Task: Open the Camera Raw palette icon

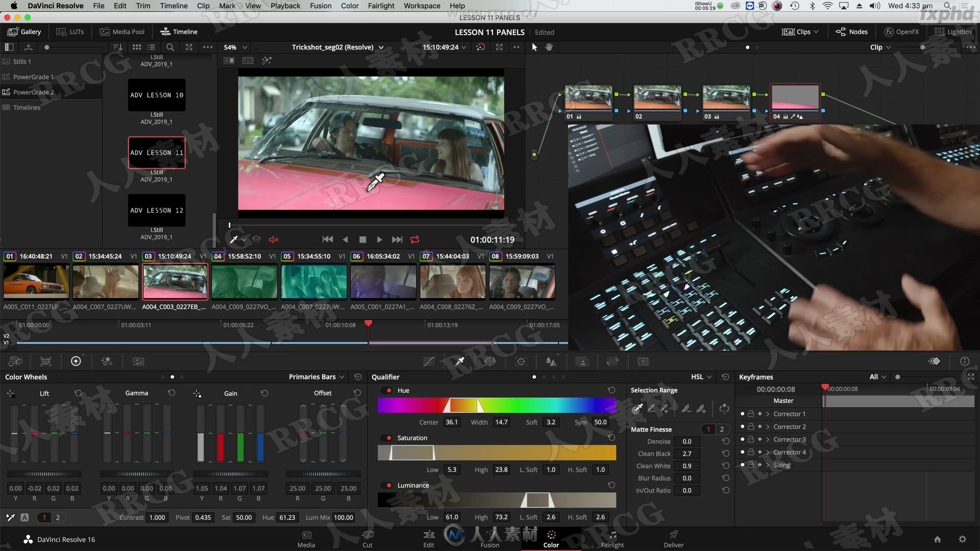Action: tap(15, 361)
